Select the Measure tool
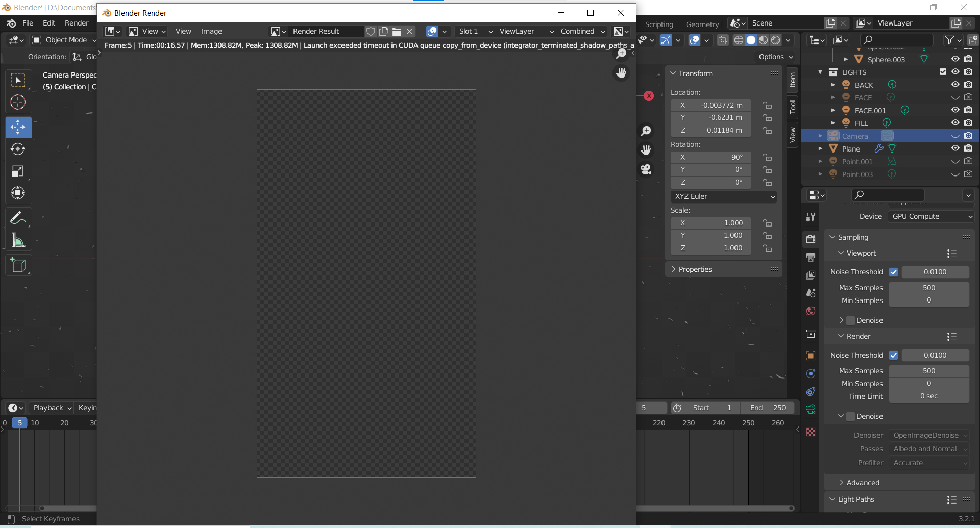 coord(18,240)
